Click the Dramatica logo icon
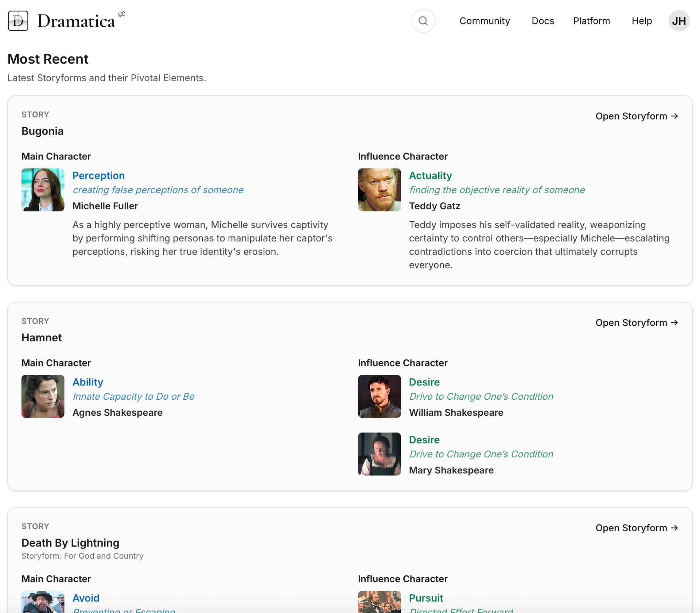 [x=18, y=21]
